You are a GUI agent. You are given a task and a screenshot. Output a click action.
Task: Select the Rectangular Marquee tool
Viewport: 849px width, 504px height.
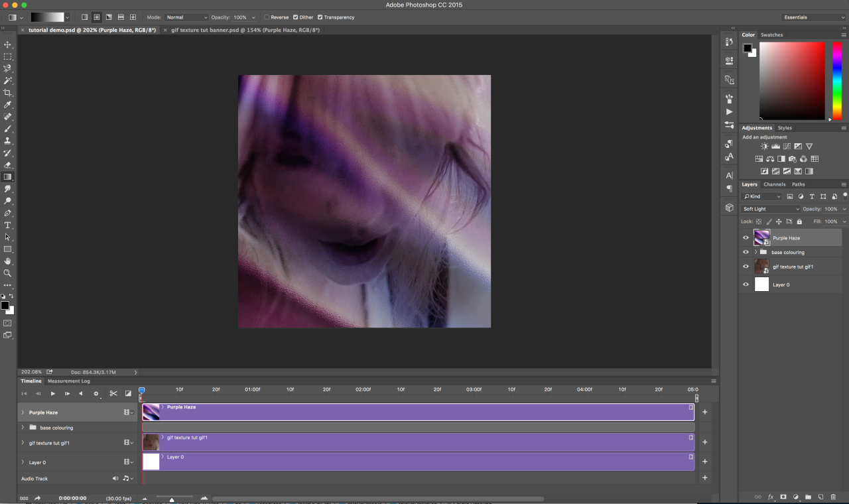[x=8, y=56]
